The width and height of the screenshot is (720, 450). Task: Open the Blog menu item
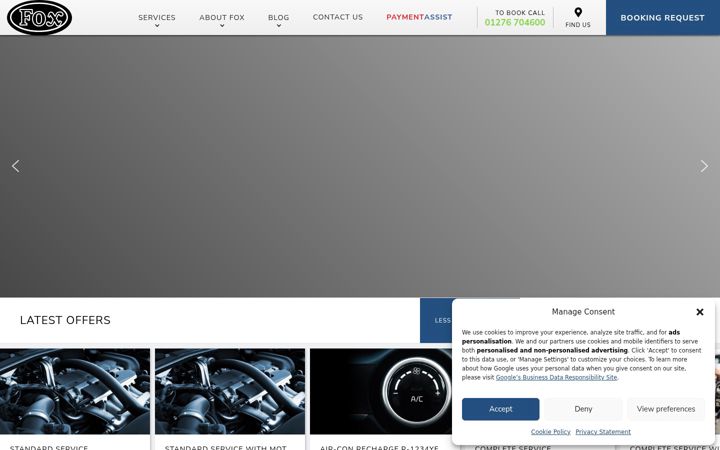click(279, 17)
